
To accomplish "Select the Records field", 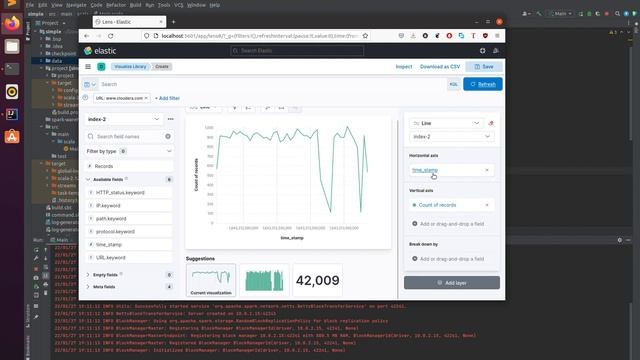I will pyautogui.click(x=129, y=166).
